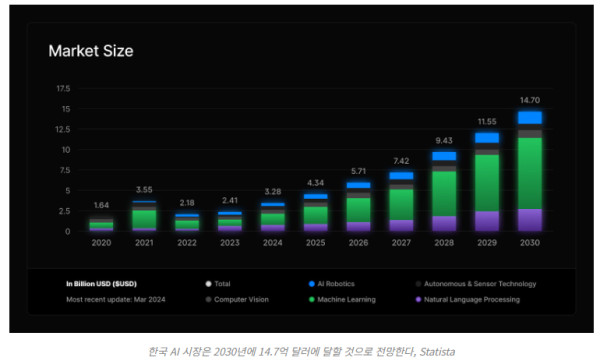Click the 2025 x-axis year label
The width and height of the screenshot is (600, 361).
point(315,243)
